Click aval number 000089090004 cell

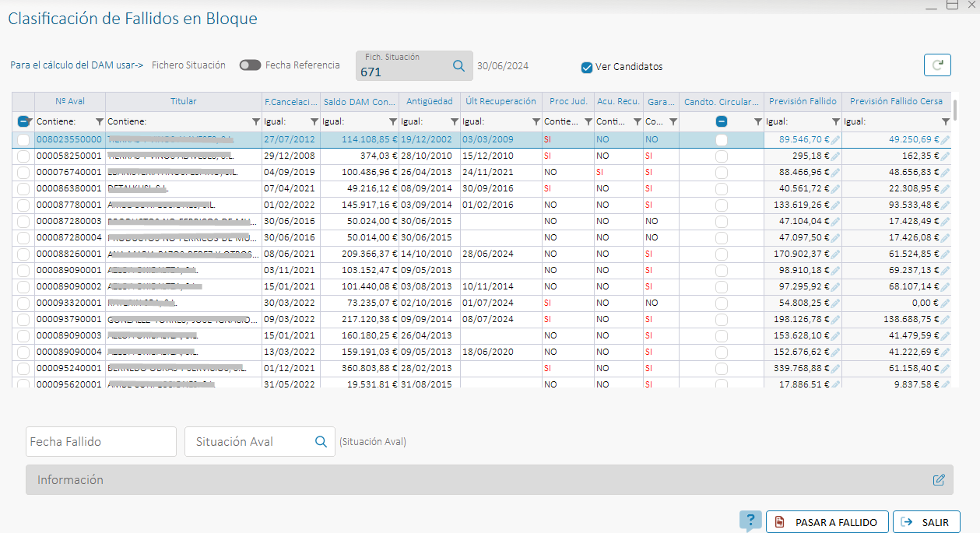[x=69, y=352]
